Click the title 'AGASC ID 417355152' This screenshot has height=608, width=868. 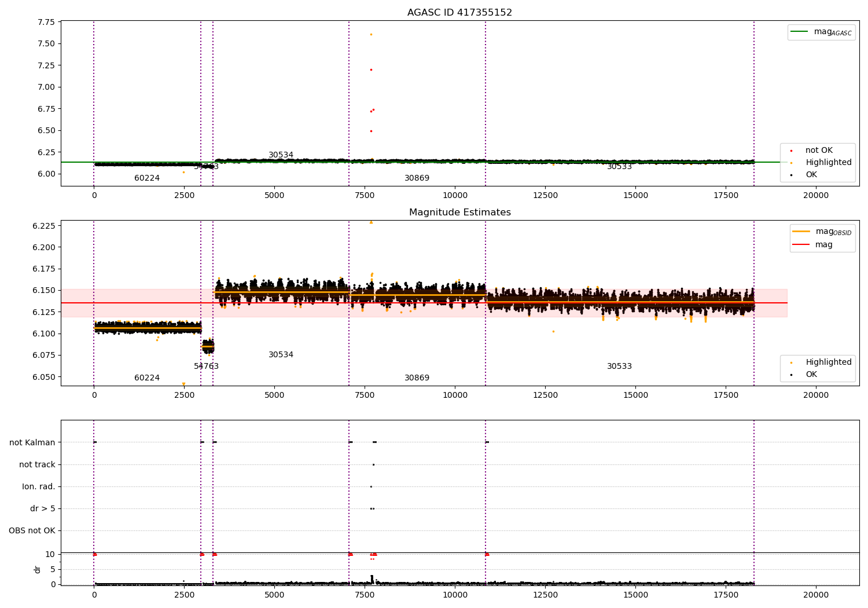point(459,13)
